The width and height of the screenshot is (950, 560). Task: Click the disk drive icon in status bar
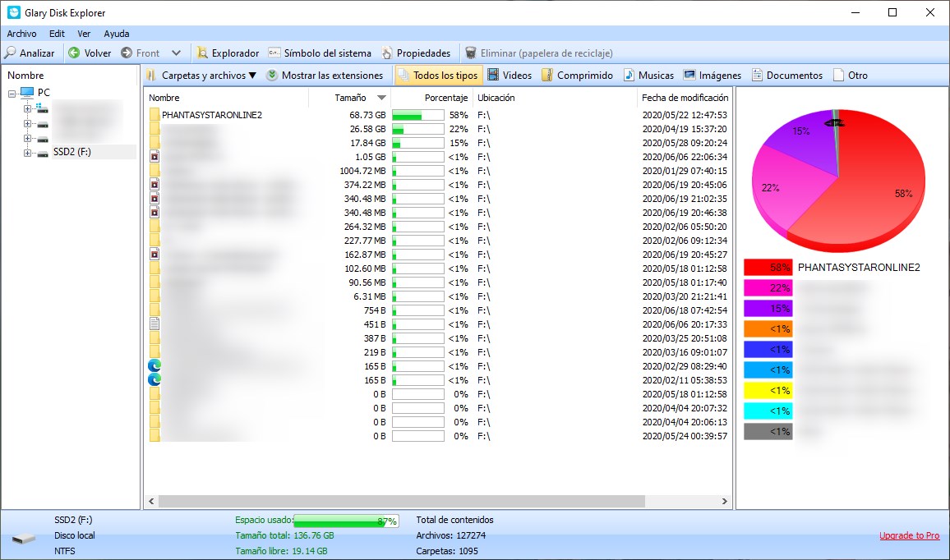[24, 538]
